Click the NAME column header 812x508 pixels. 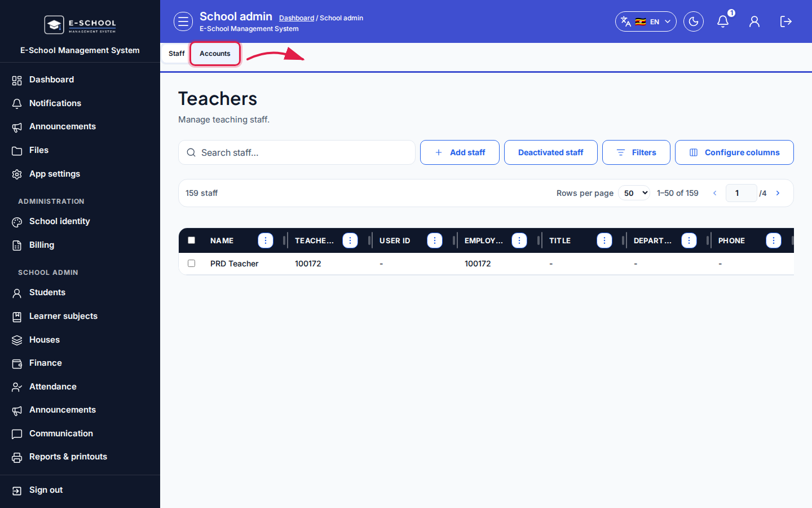click(x=222, y=240)
